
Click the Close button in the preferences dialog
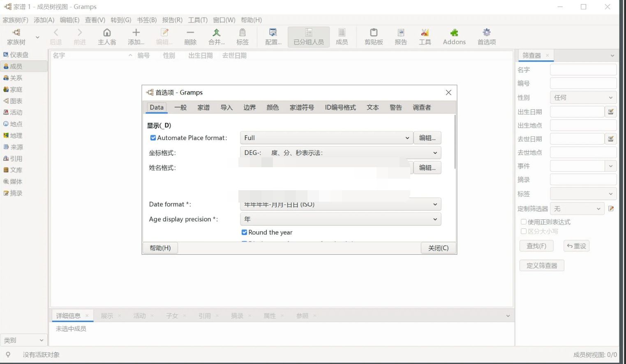coord(437,248)
